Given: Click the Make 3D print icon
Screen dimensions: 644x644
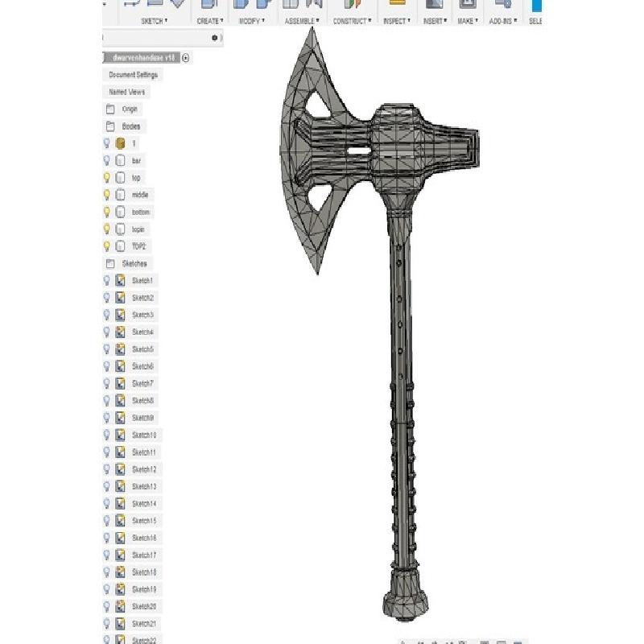Looking at the screenshot, I should pos(467,4).
